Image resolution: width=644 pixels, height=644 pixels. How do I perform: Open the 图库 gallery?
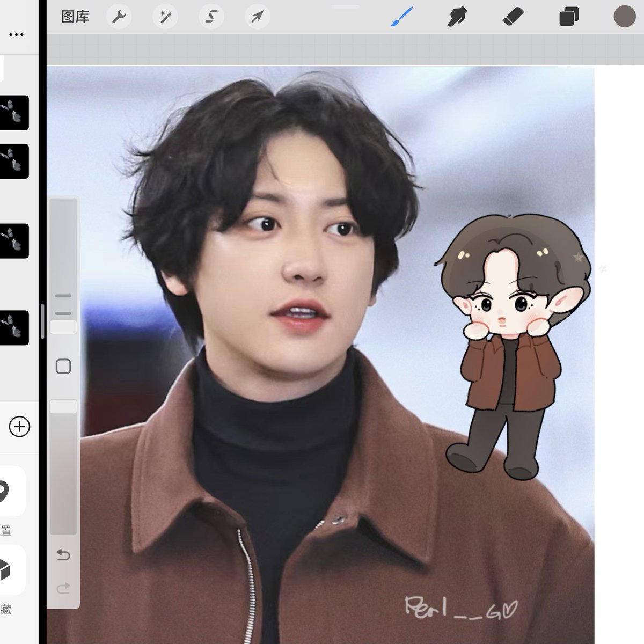pos(75,17)
